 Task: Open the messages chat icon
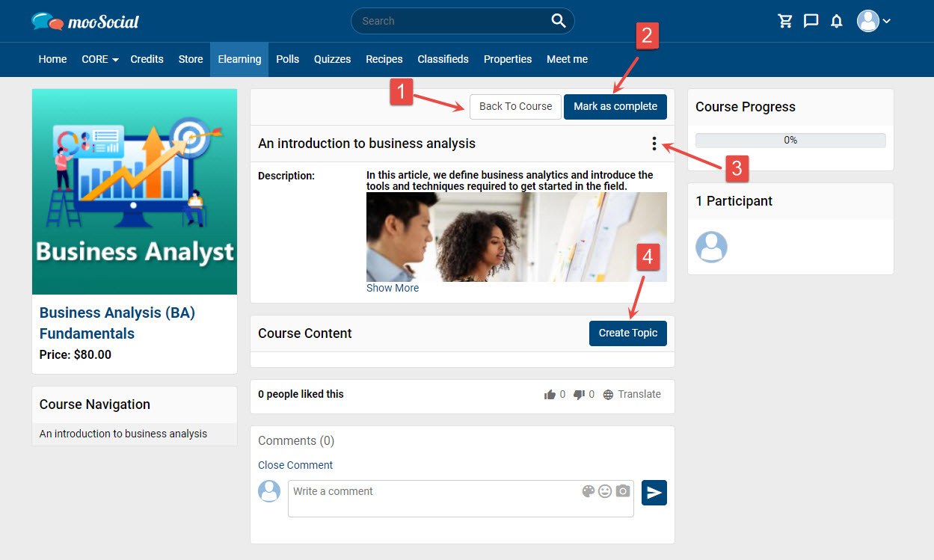[x=811, y=21]
